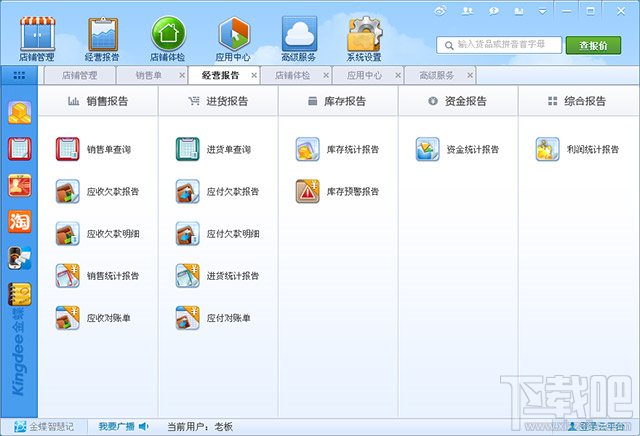Open 店铺管理 from the top toolbar
This screenshot has width=640, height=436.
[37, 39]
